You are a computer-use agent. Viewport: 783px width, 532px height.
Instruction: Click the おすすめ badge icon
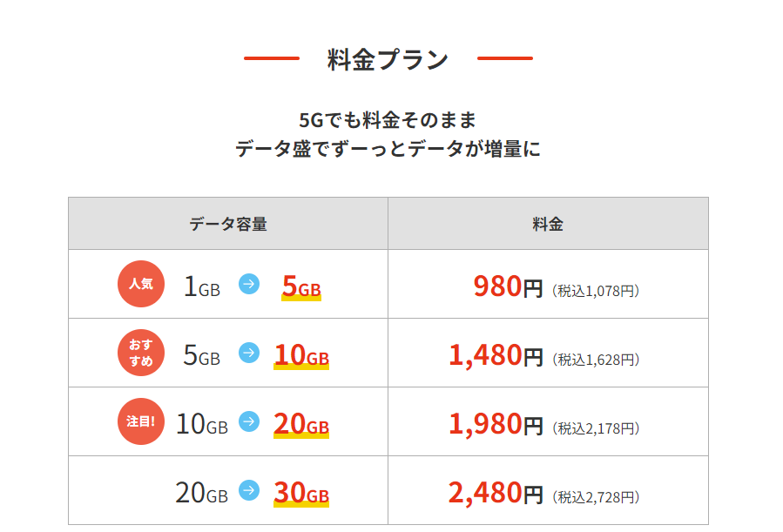(x=140, y=353)
